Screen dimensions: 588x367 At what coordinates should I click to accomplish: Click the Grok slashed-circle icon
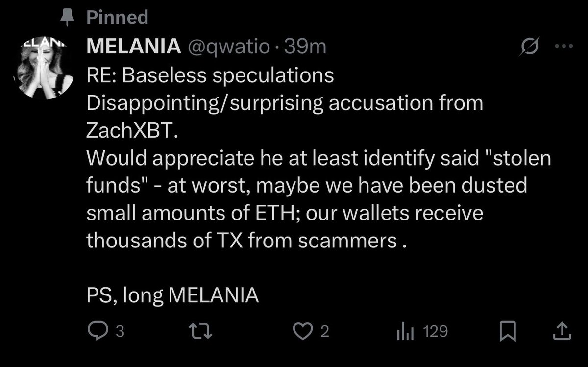point(529,47)
